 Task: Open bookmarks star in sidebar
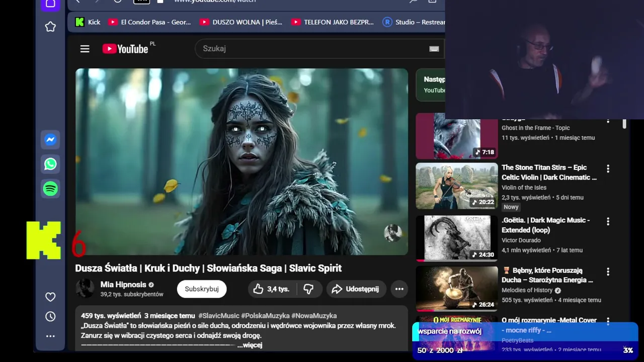pos(50,27)
